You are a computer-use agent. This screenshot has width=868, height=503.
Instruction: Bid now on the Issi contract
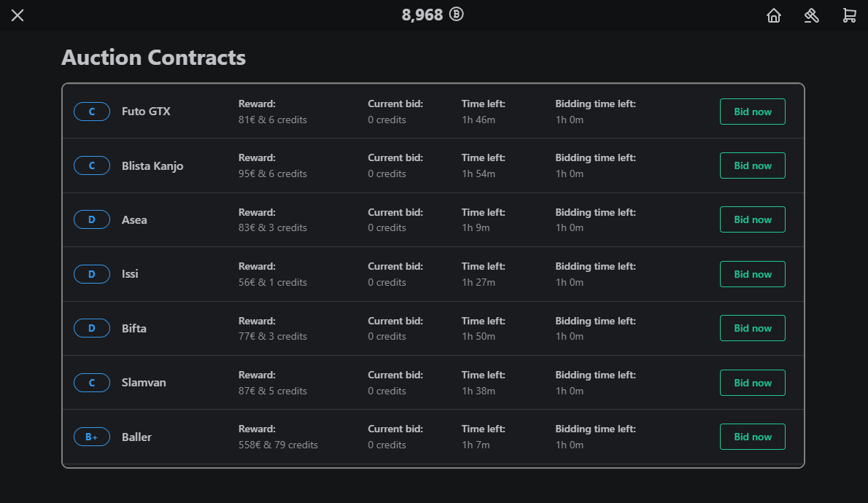tap(752, 274)
